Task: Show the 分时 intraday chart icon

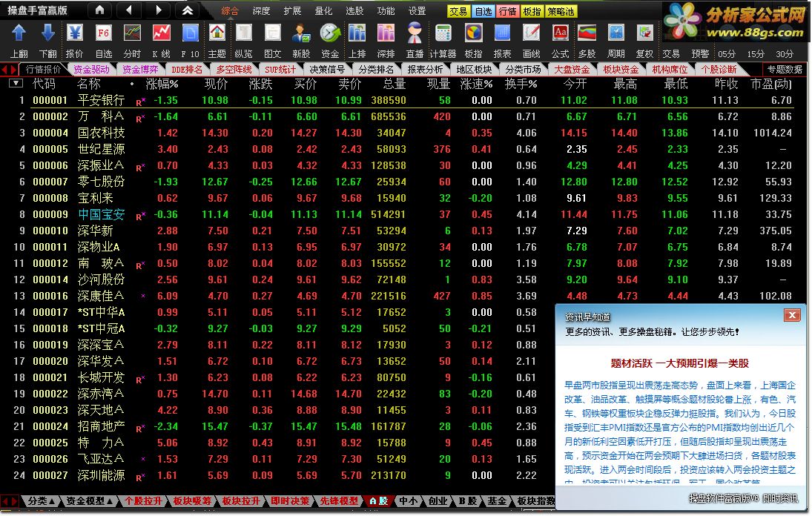Action: 133,33
